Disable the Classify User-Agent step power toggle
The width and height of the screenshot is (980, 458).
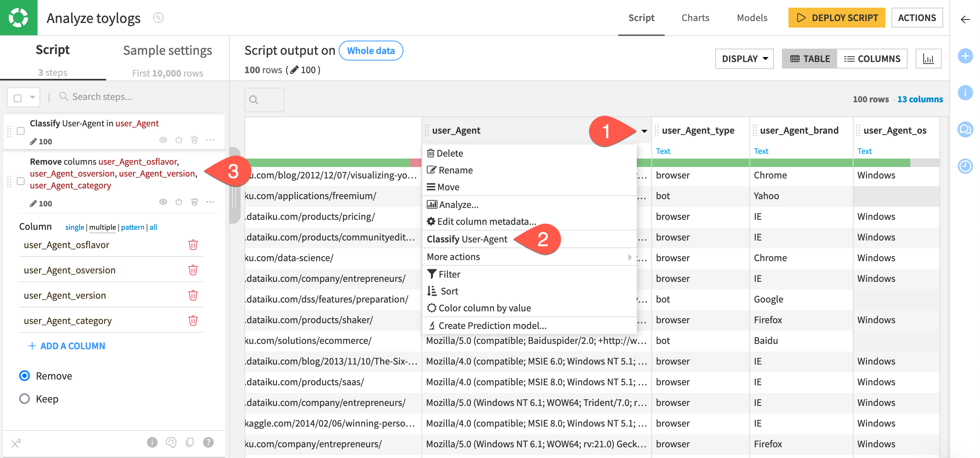(x=179, y=140)
